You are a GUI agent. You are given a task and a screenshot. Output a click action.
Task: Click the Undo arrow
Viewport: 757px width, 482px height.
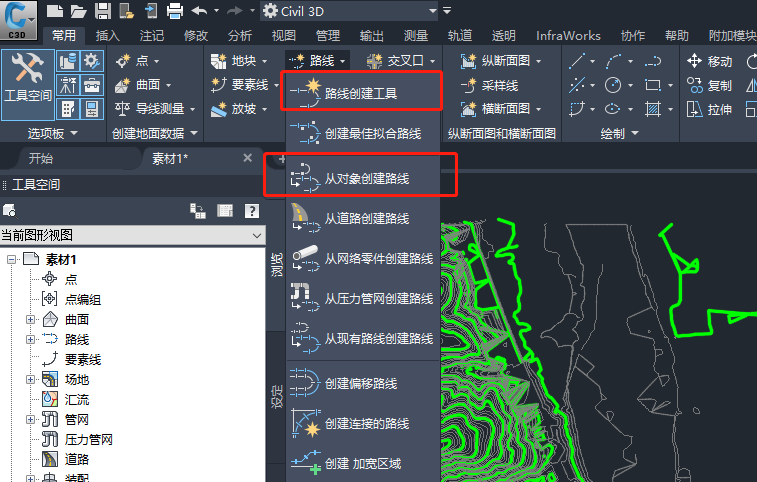199,11
